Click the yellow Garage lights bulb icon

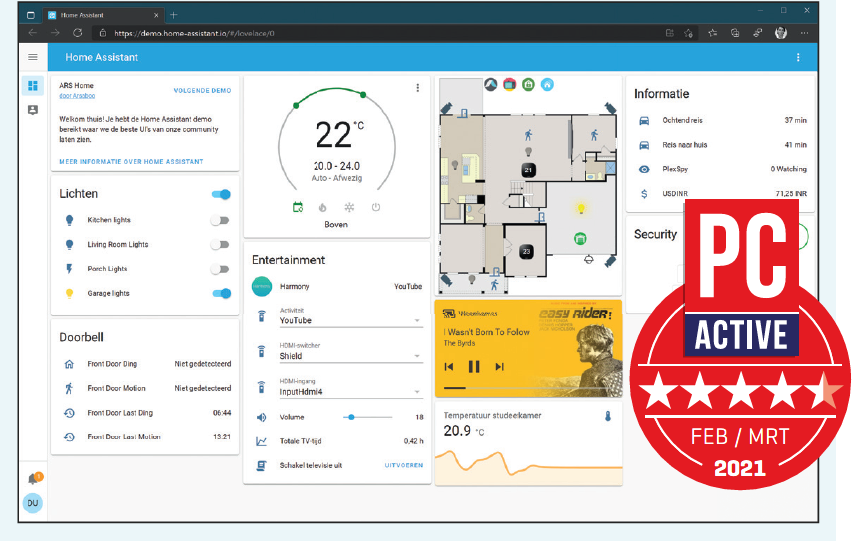tap(69, 293)
